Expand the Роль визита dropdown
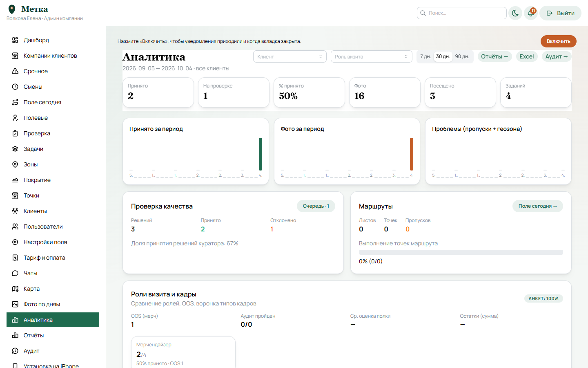This screenshot has width=588, height=368. pyautogui.click(x=372, y=56)
